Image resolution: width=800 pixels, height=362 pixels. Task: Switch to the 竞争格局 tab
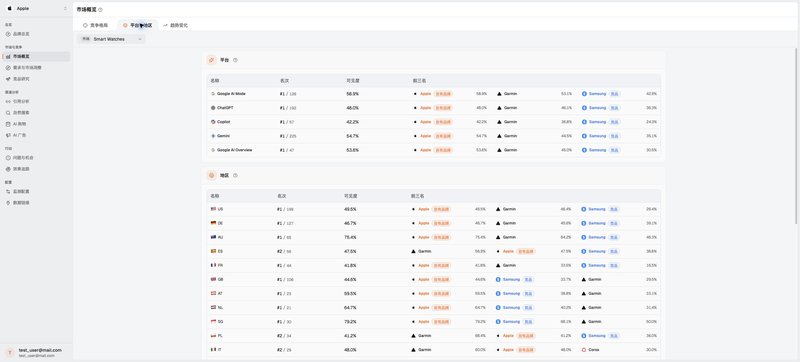point(95,25)
